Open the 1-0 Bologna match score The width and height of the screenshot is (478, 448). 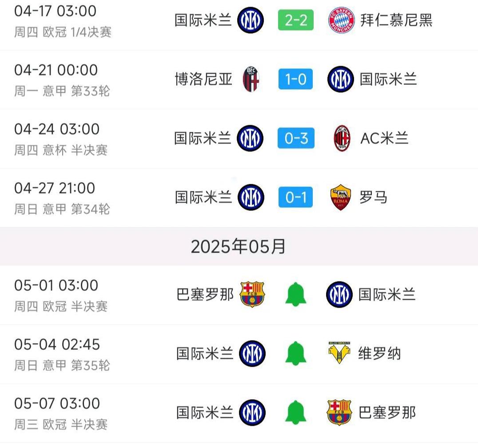coord(295,79)
